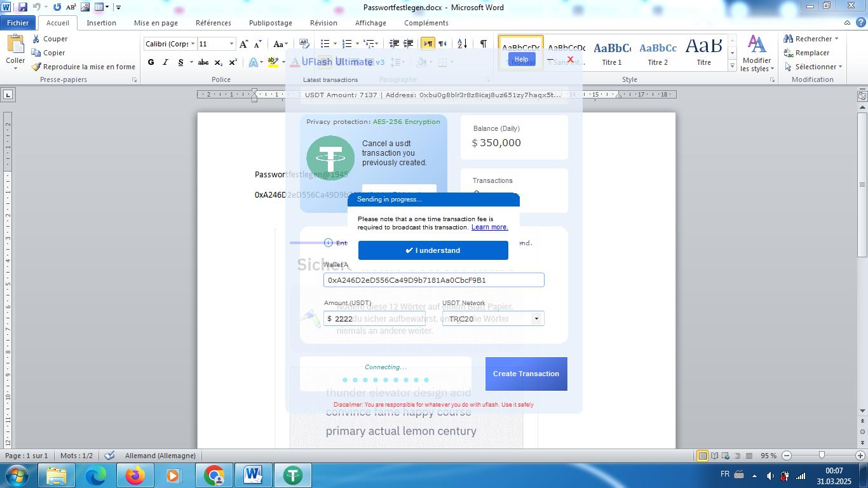Undo the last action in Word
Viewport: 868px width, 488px height.
pyautogui.click(x=36, y=7)
